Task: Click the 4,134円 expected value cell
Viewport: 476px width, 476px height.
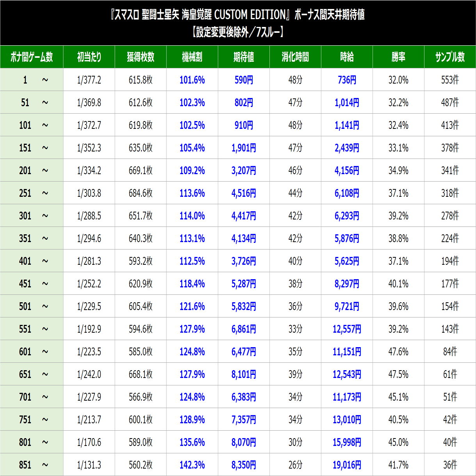Action: 244,238
